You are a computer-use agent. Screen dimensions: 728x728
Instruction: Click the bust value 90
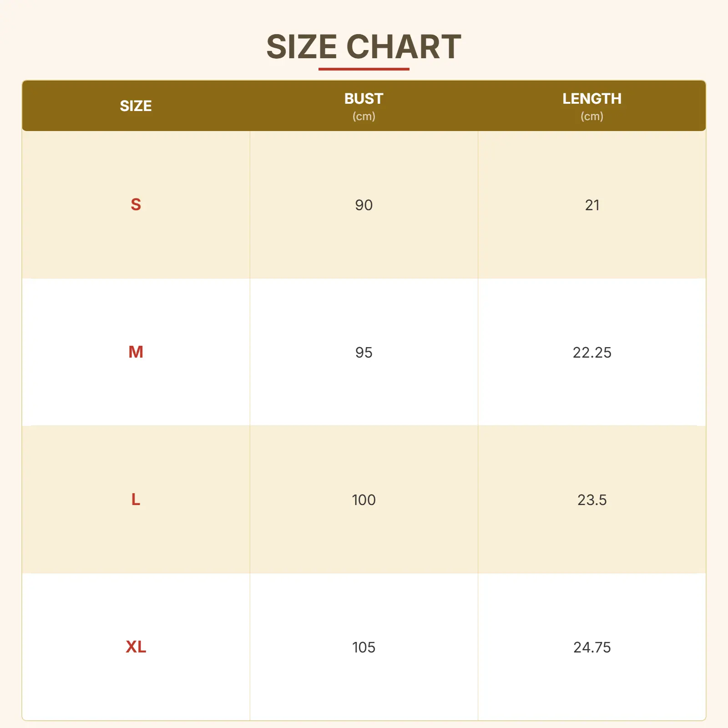tap(364, 205)
